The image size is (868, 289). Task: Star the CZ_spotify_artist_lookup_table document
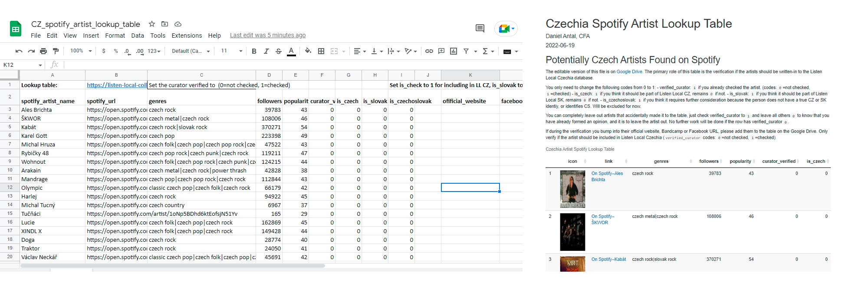point(152,24)
